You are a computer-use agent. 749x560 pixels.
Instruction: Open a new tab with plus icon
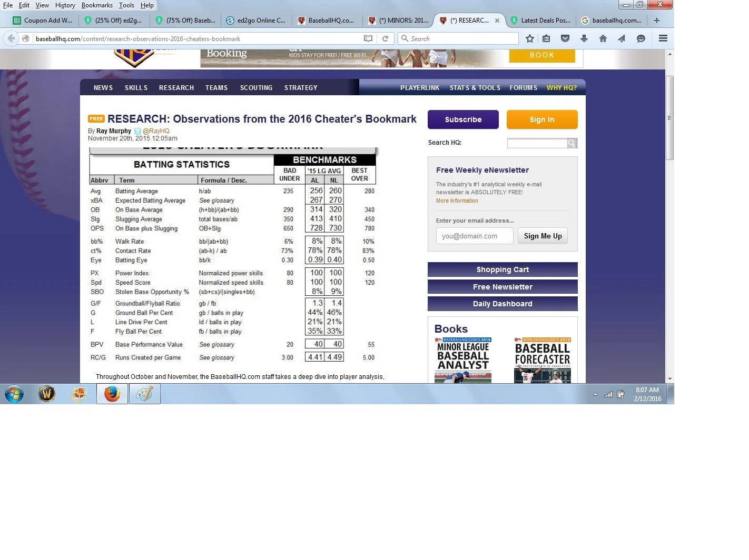657,21
